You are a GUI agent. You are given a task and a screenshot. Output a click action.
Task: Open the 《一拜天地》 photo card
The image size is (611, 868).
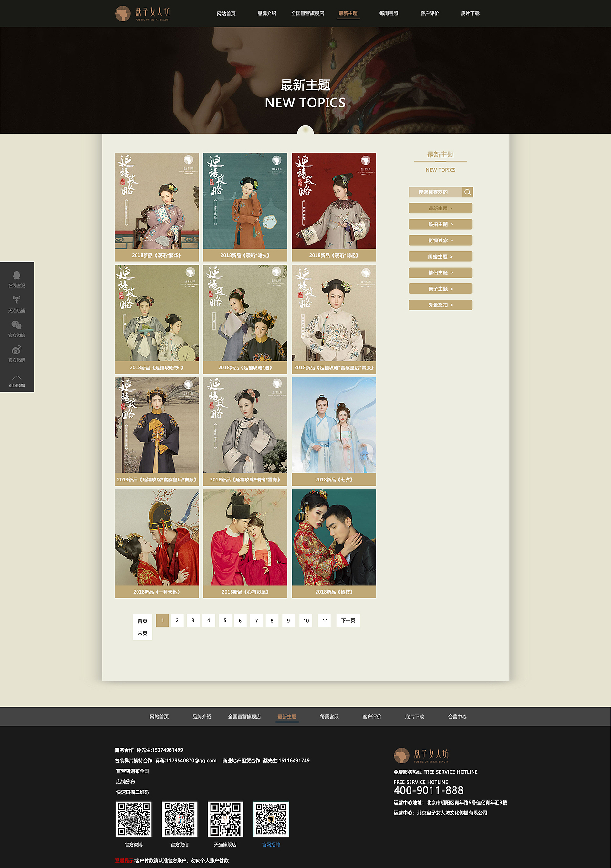[x=157, y=544]
